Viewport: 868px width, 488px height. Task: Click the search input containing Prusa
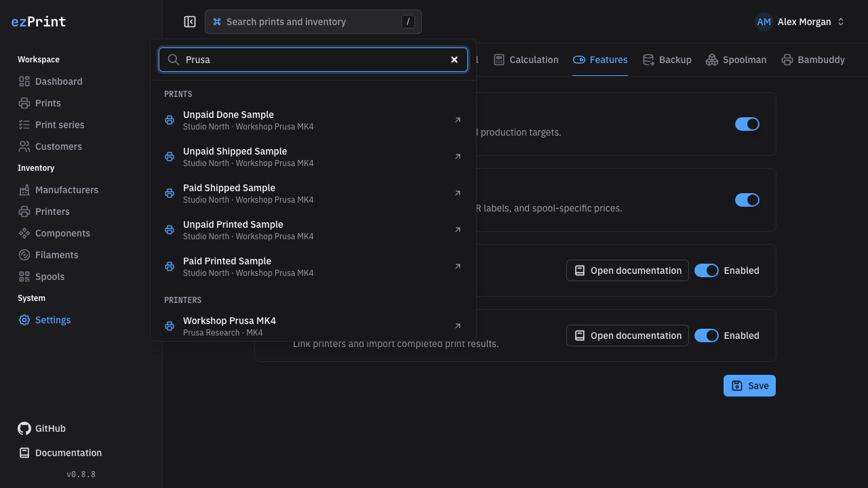313,60
